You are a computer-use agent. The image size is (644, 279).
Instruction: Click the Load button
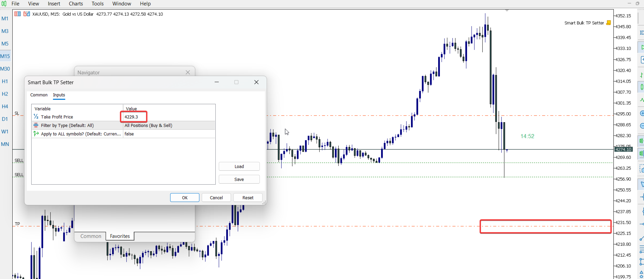coord(239,167)
